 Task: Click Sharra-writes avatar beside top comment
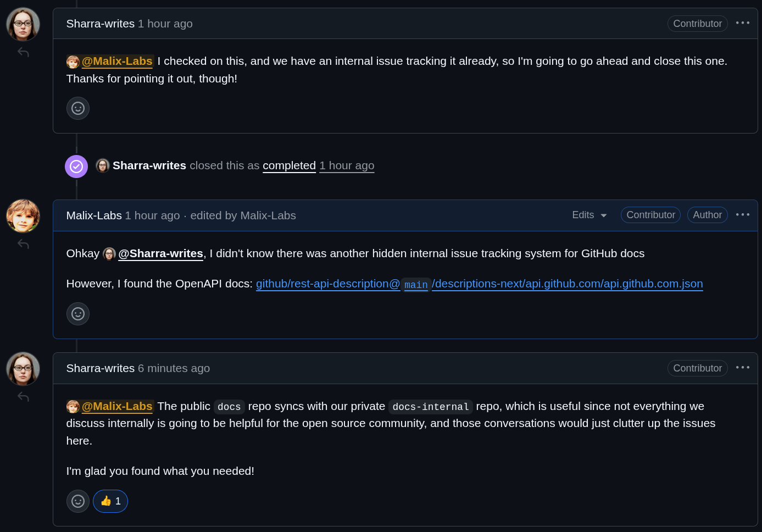(23, 24)
